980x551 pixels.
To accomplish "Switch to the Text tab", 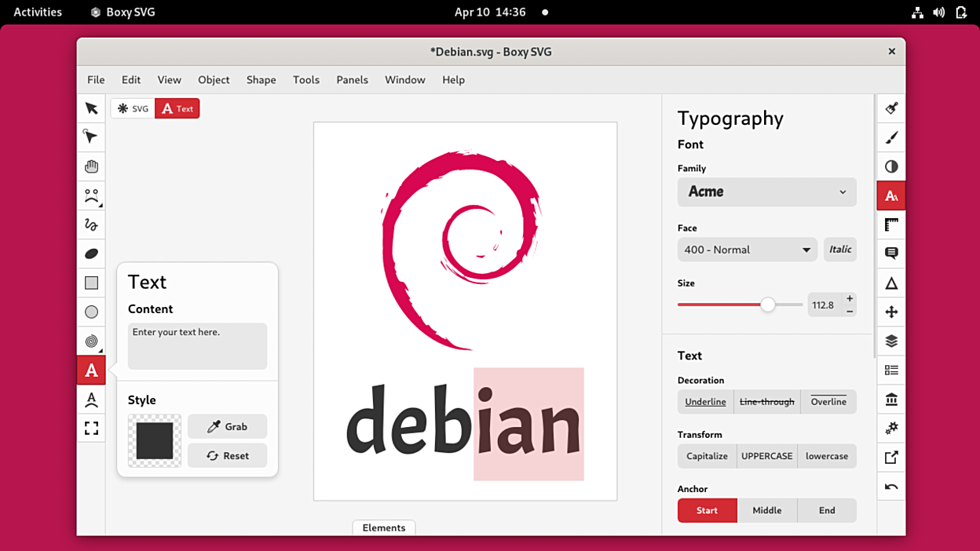I will pos(177,108).
